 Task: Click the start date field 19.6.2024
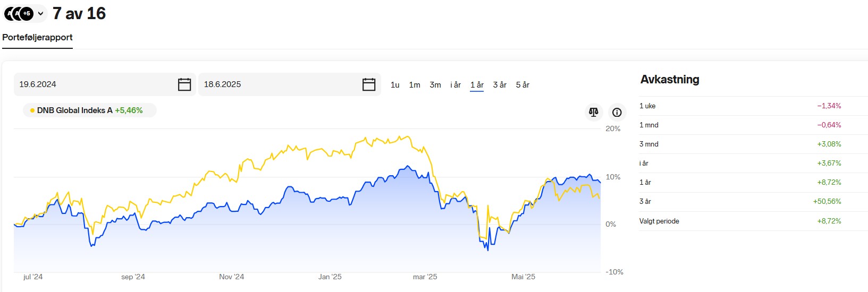pyautogui.click(x=105, y=84)
